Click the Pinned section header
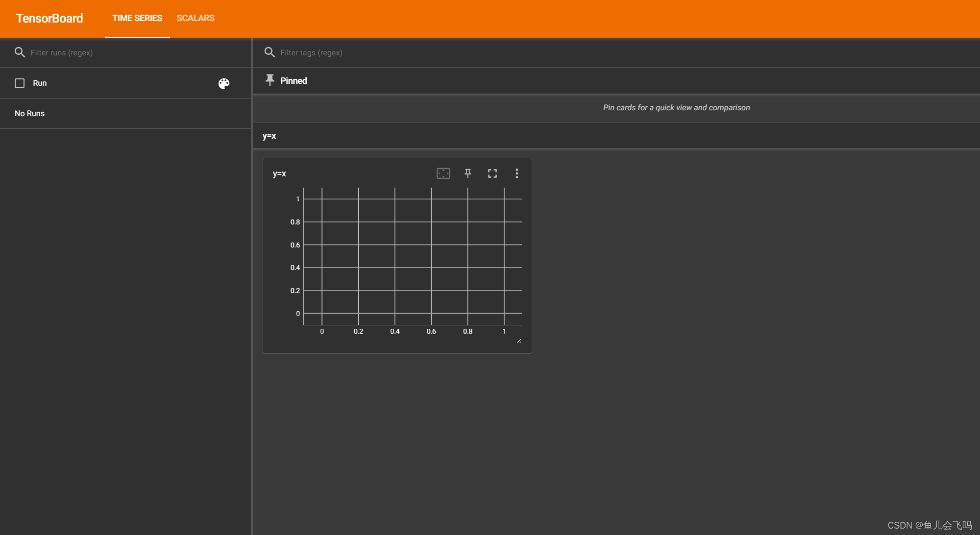The width and height of the screenshot is (980, 535). (294, 81)
